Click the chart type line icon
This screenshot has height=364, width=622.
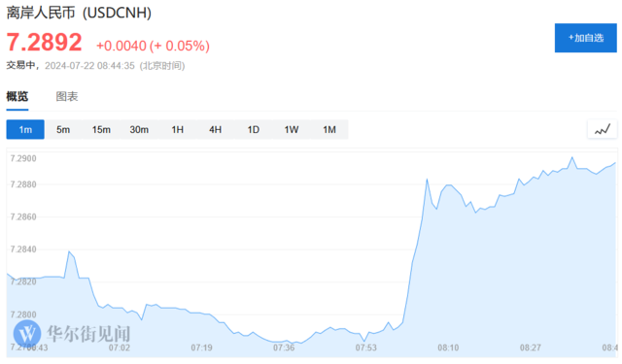[603, 129]
